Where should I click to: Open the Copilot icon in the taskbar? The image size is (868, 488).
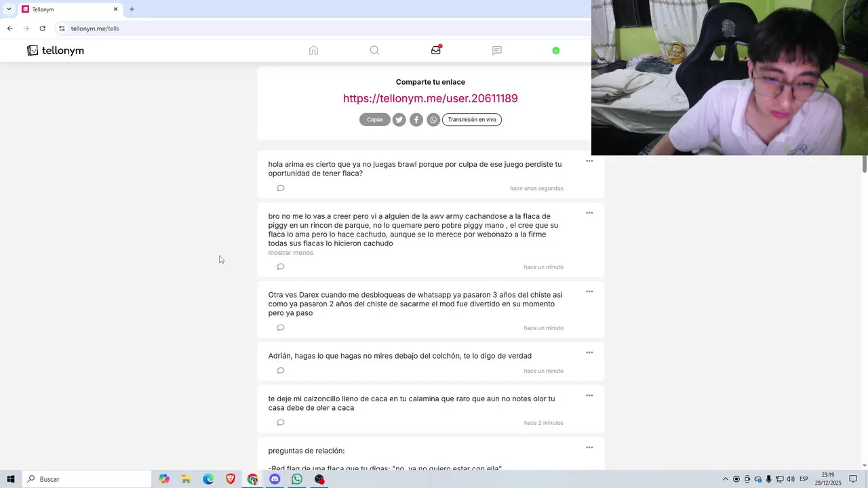coord(164,479)
